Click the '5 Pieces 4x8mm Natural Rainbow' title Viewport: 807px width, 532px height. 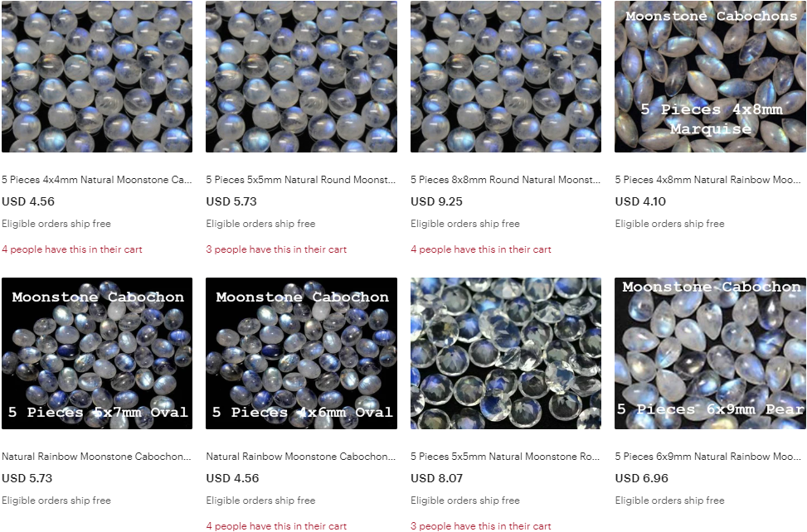click(x=708, y=180)
